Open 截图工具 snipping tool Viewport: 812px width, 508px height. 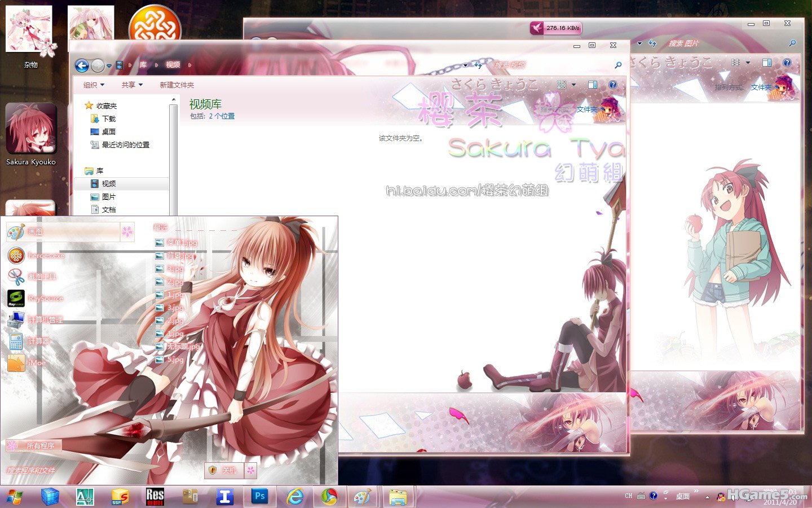(x=42, y=277)
